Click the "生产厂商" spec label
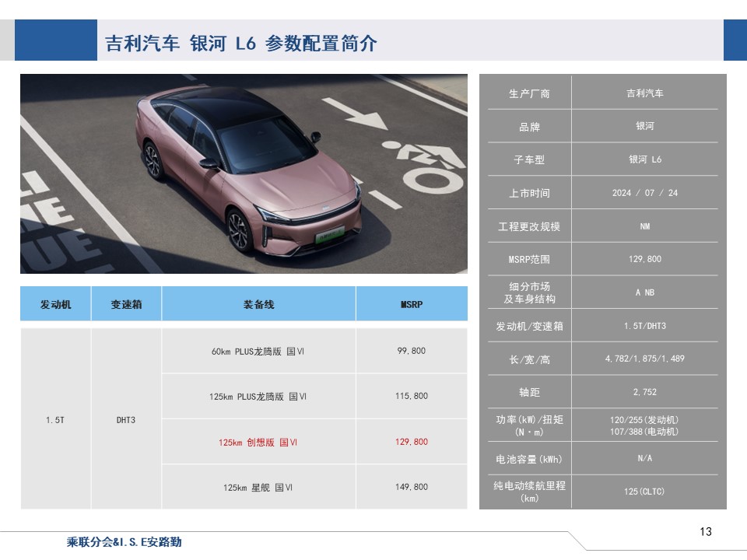The width and height of the screenshot is (747, 560). (529, 94)
